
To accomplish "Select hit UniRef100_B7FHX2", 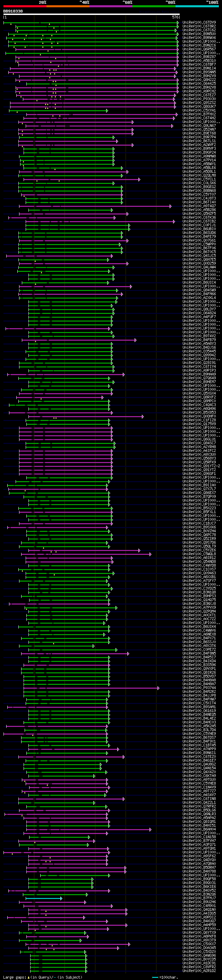I will point(199,114).
